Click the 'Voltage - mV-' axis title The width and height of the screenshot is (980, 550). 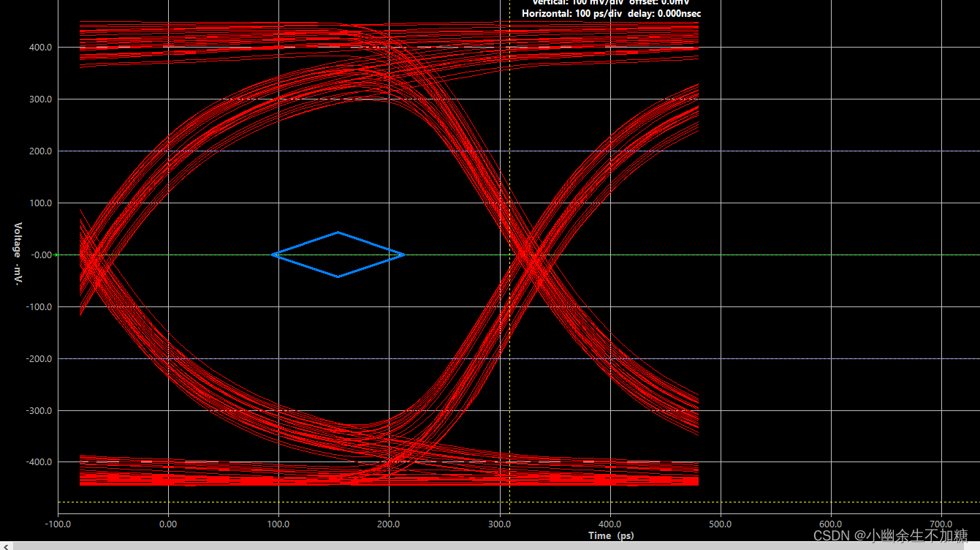tap(19, 255)
